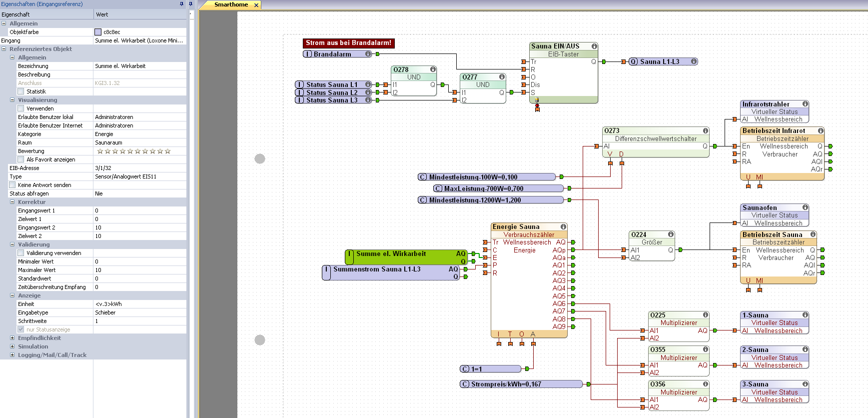Click info icon on Sauna EIN/AUS block
The image size is (868, 418).
(x=594, y=46)
